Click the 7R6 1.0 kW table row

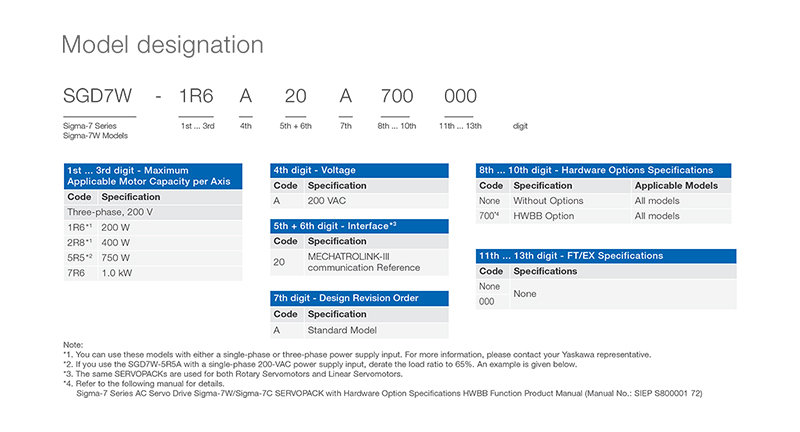[152, 272]
